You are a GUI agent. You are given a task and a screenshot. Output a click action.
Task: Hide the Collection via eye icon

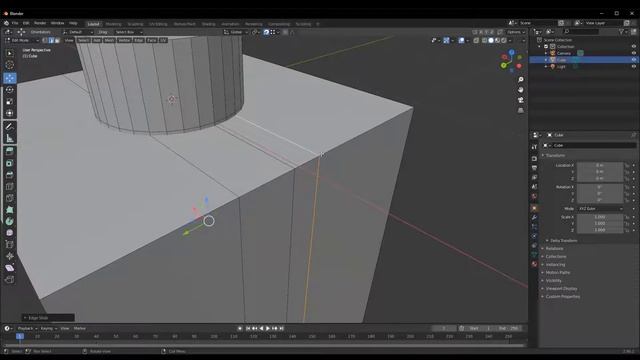coord(633,47)
